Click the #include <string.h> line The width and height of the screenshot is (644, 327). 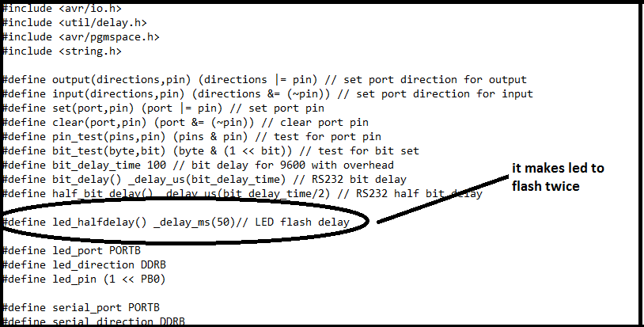pos(63,51)
